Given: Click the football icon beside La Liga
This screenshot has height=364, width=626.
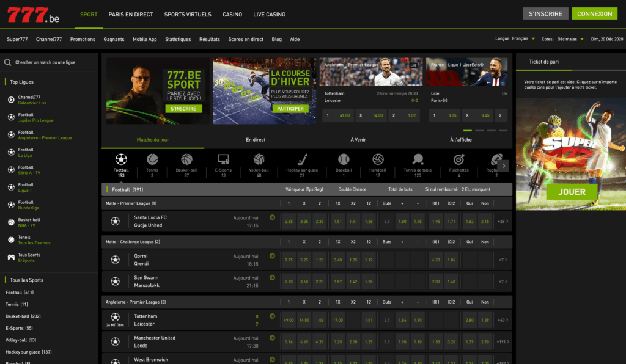Looking at the screenshot, I should click(x=11, y=152).
